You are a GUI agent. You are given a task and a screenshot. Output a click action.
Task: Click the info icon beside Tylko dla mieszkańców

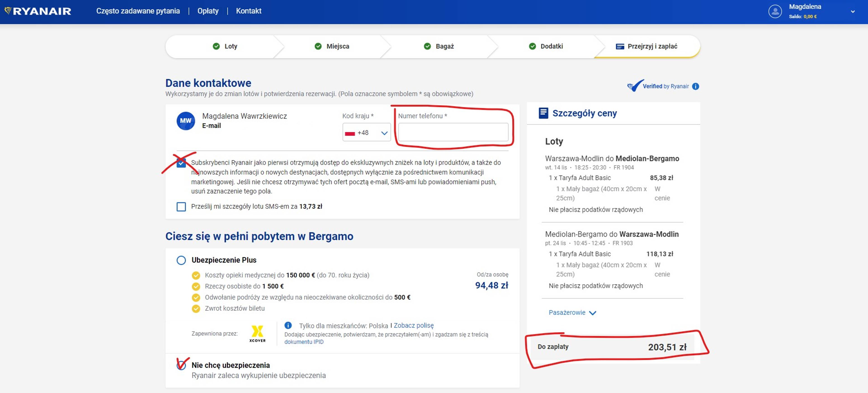288,325
